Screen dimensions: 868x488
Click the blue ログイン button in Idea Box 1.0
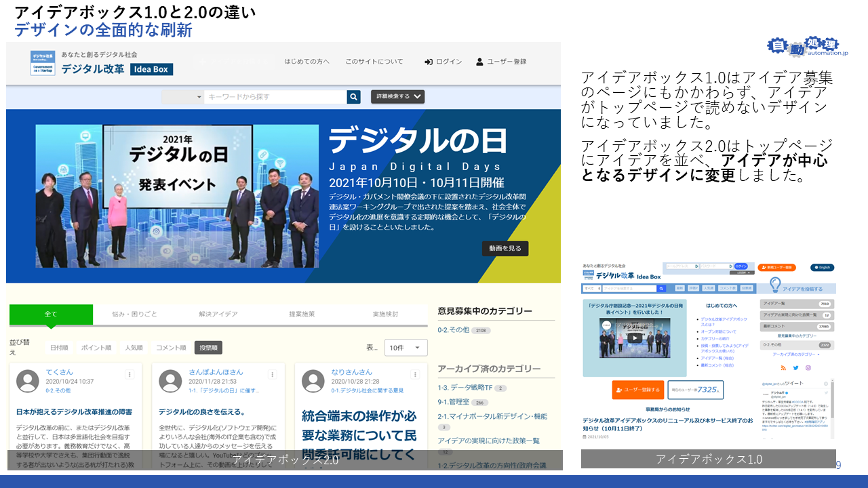pos(742,266)
